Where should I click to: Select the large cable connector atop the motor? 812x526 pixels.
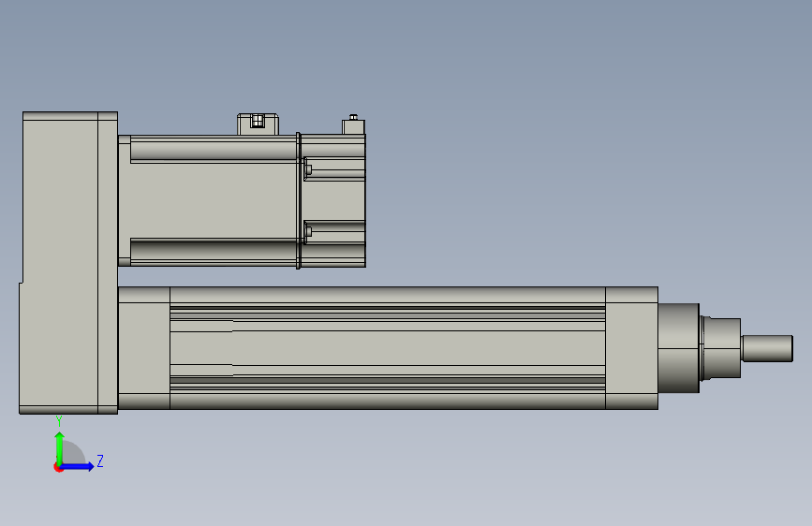[x=258, y=124]
